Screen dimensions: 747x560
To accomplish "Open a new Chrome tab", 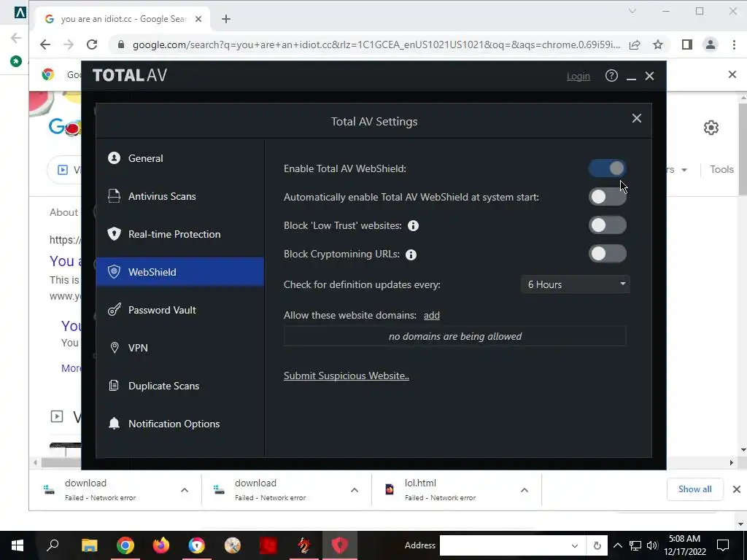I will tap(226, 19).
